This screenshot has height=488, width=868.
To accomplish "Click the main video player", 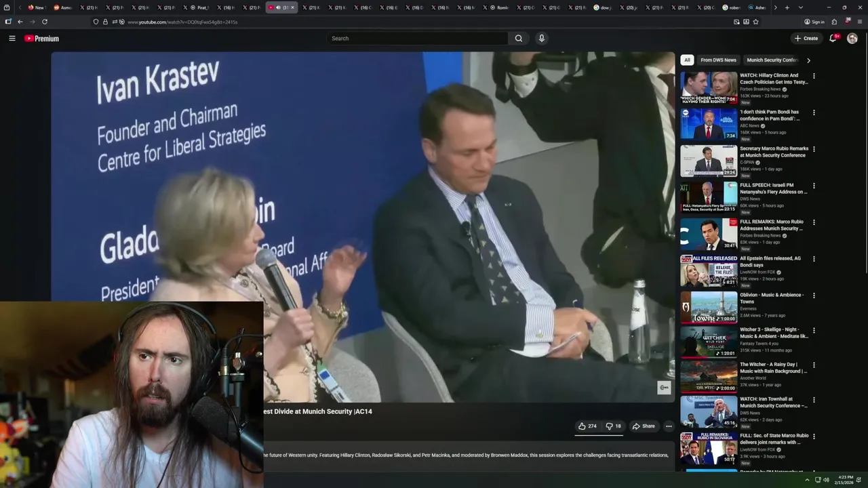I will click(363, 227).
